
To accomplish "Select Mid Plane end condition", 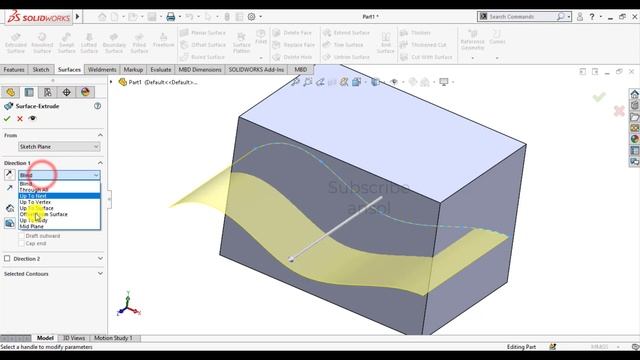I will pos(59,226).
